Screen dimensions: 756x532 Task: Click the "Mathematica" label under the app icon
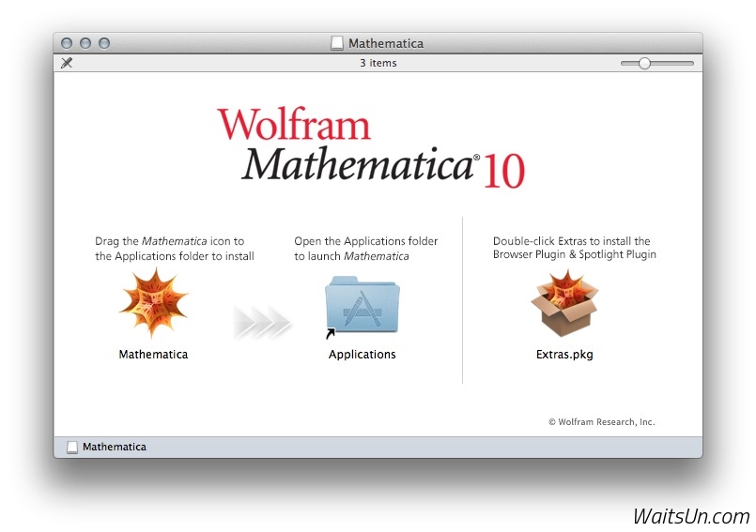153,355
